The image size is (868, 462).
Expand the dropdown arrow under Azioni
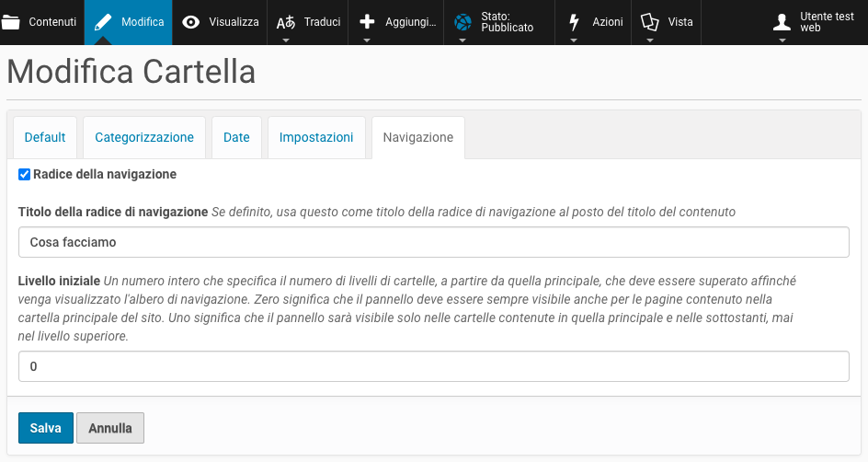[575, 40]
